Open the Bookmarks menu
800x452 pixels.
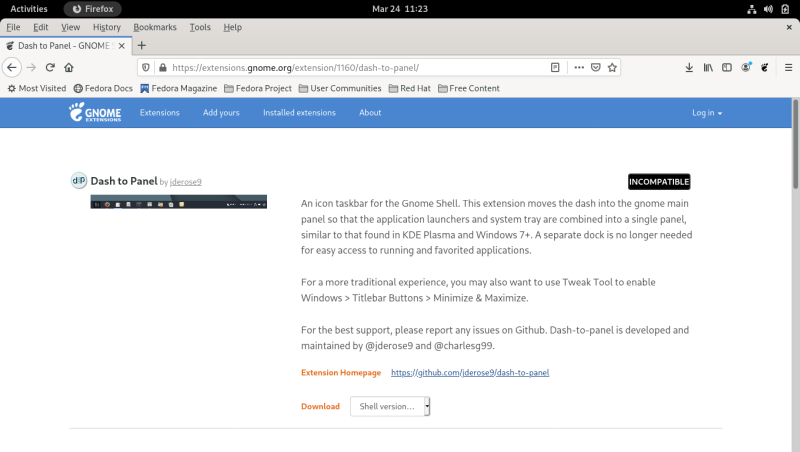coord(155,27)
